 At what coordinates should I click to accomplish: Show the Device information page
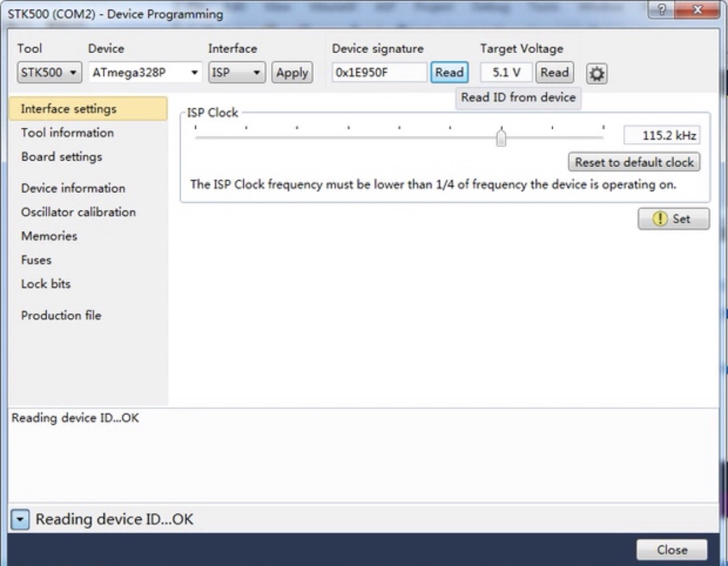point(73,188)
